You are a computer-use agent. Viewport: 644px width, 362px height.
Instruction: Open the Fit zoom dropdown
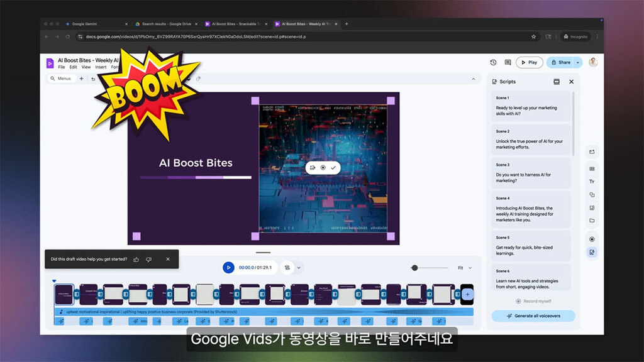point(465,268)
